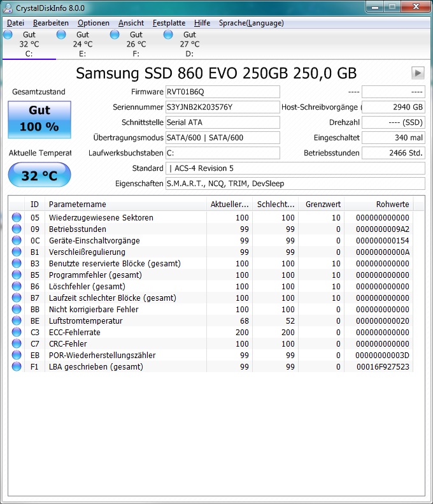Screen dimensions: 433x504
Task: Open the Bearbeiten menu
Action: pos(51,23)
